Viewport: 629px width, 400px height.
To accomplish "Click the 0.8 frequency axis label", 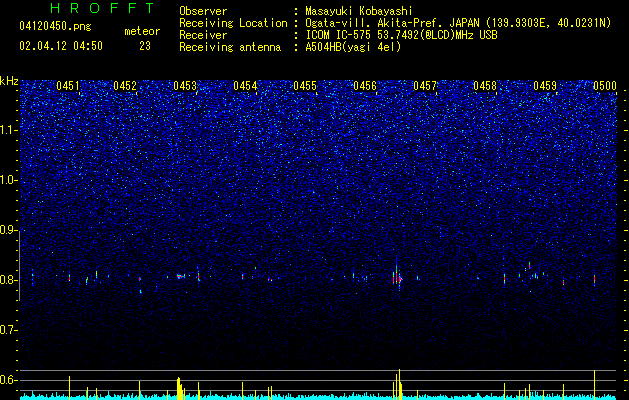I will click(8, 280).
